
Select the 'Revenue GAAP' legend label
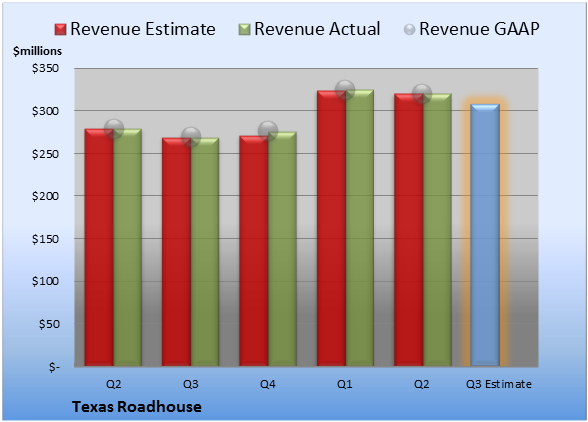(x=479, y=29)
